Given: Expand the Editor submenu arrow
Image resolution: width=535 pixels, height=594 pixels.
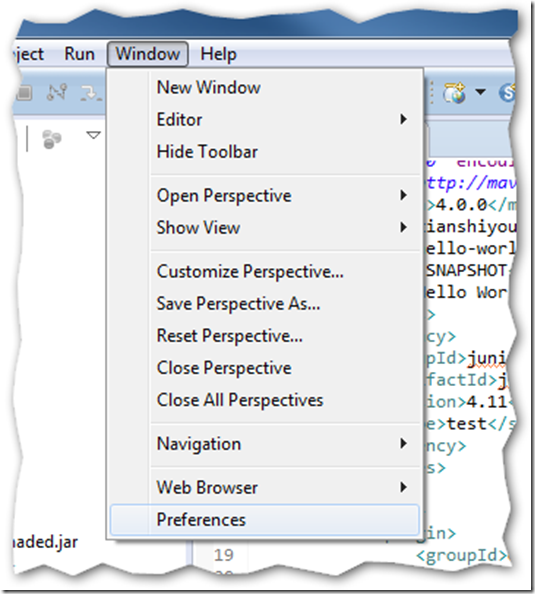Looking at the screenshot, I should click(x=404, y=120).
